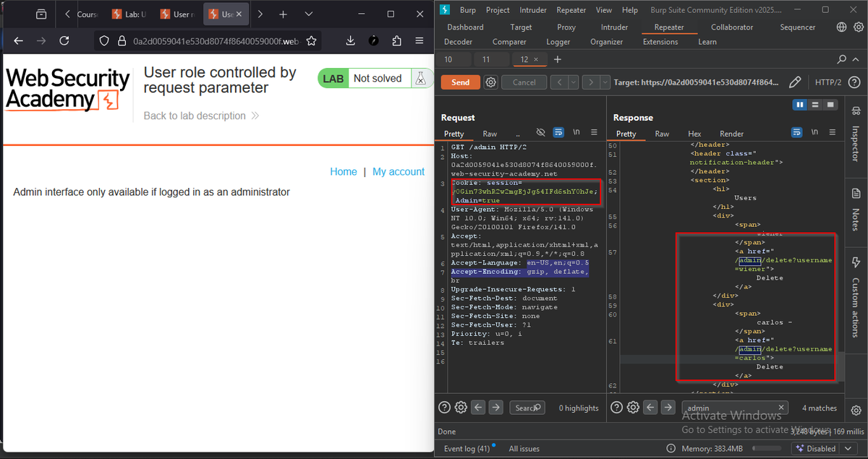Open Burp lower settings gear under Custom actions
Screen dimensions: 868x459
pos(856,410)
